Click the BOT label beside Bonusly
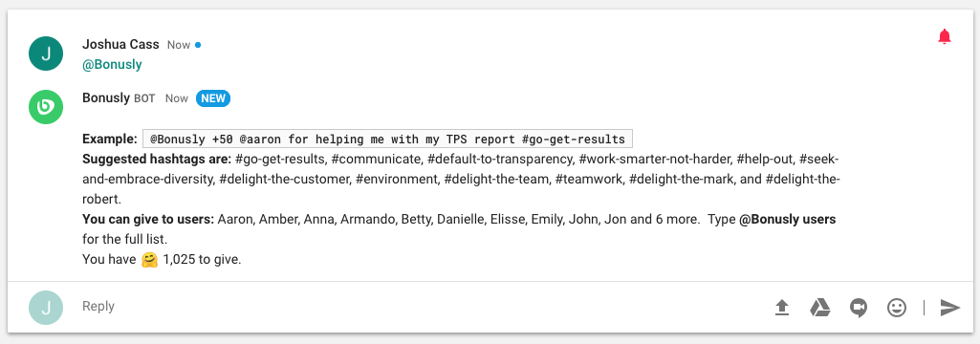This screenshot has height=344, width=980. [144, 98]
